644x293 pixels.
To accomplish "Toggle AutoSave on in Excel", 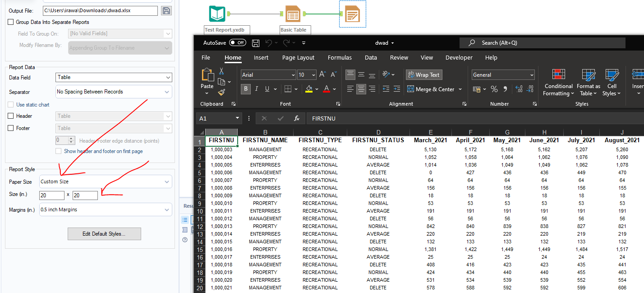I will click(237, 42).
